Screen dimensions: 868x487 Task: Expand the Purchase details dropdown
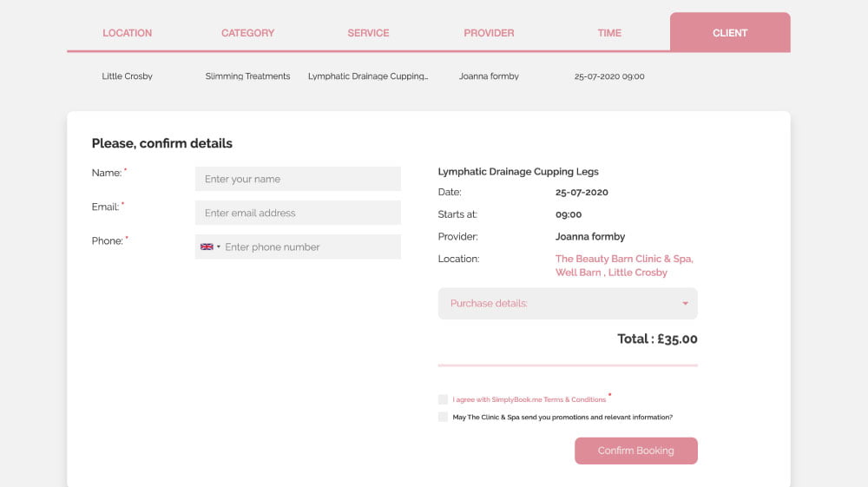coord(568,304)
